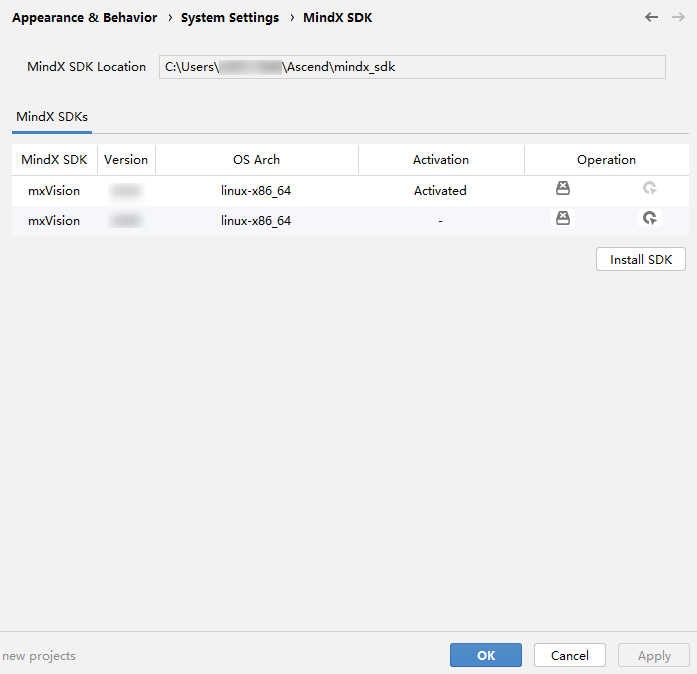Open Appearance & Behavior breadcrumb
The width and height of the screenshot is (697, 674).
click(x=84, y=18)
